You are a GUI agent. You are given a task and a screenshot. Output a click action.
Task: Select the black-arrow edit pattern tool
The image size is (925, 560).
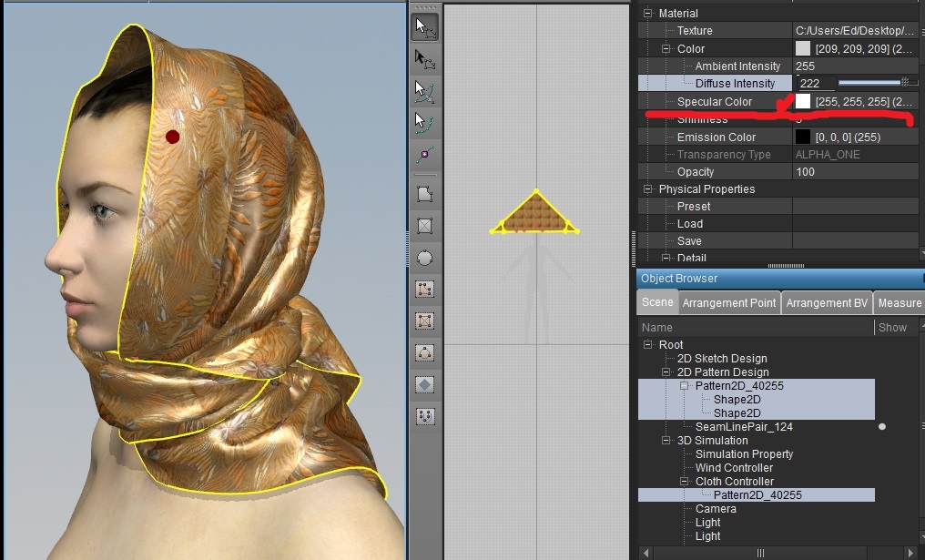pyautogui.click(x=425, y=59)
